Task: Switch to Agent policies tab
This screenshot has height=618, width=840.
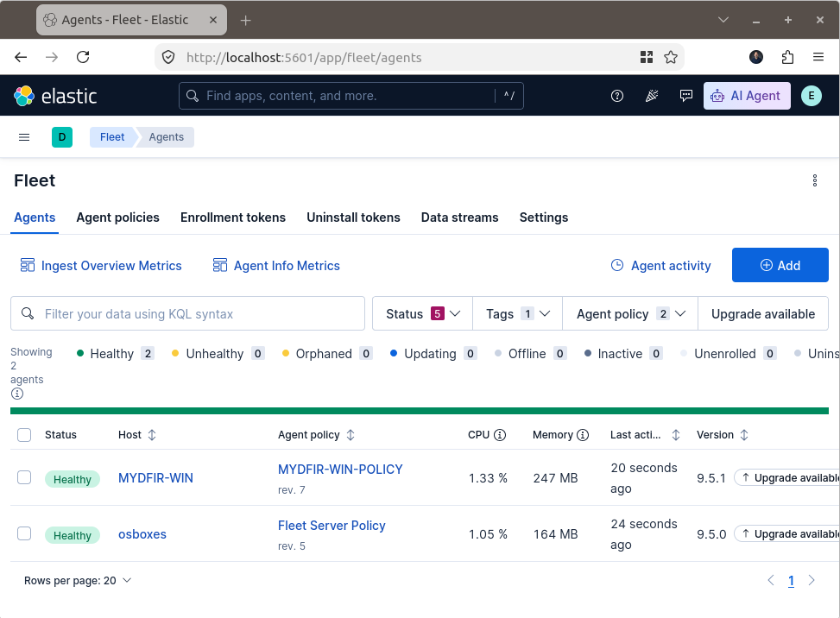Action: (x=118, y=218)
